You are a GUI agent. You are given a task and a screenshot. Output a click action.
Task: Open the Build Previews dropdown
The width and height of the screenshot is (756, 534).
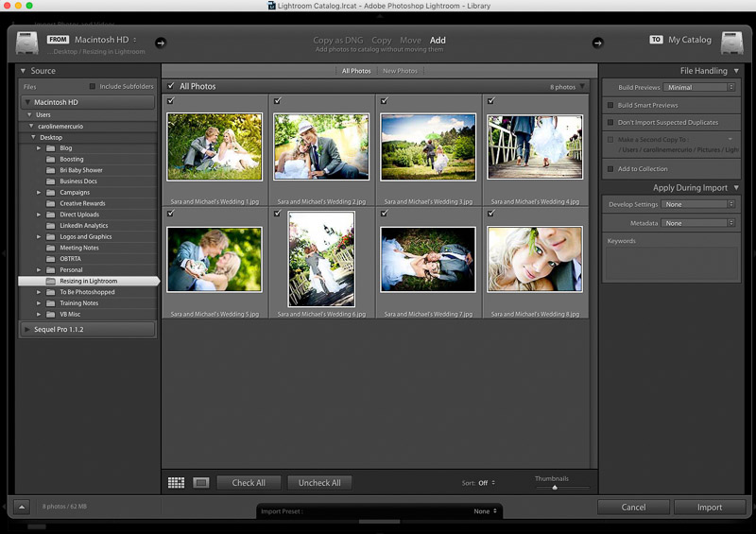pos(699,87)
